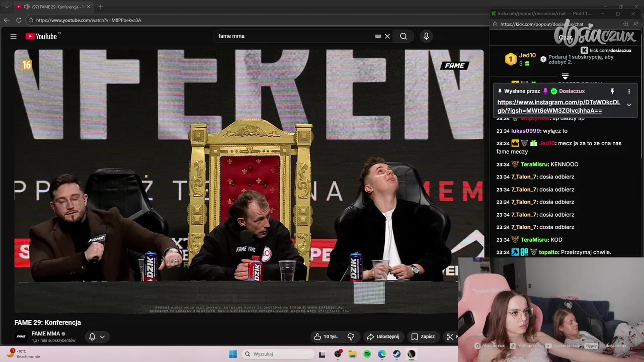The width and height of the screenshot is (644, 362).
Task: Open lukas0999 username in chat
Action: 525,131
